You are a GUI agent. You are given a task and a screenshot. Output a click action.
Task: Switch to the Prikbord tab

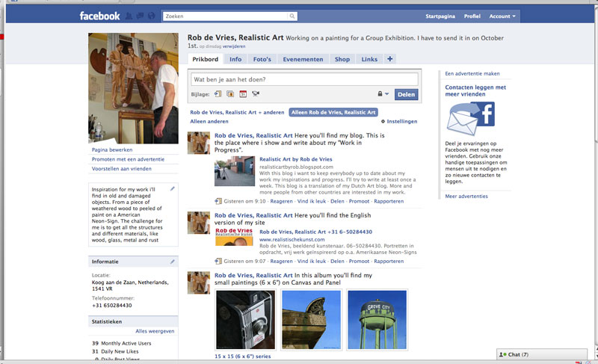pyautogui.click(x=205, y=59)
